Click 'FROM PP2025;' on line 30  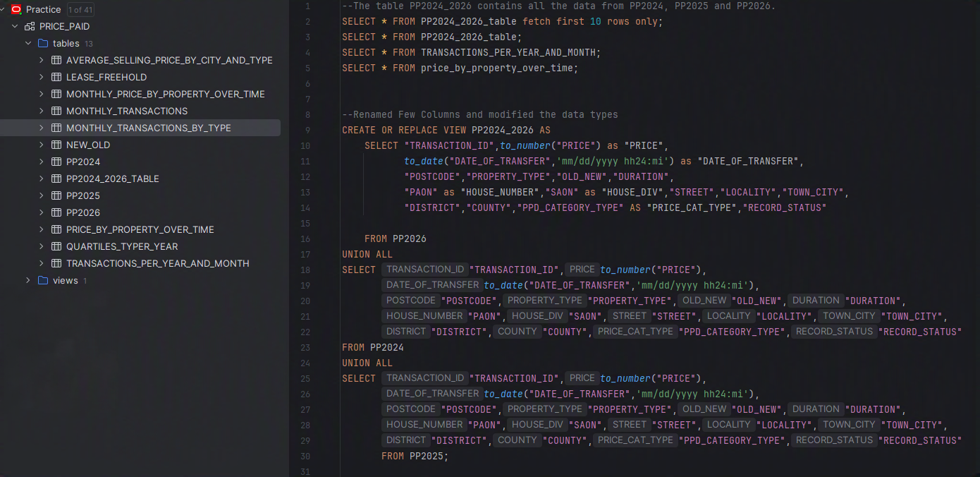[x=415, y=456]
